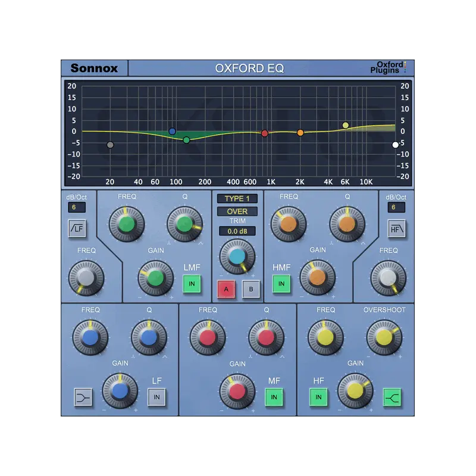Enable the LF band IN button

point(156,397)
